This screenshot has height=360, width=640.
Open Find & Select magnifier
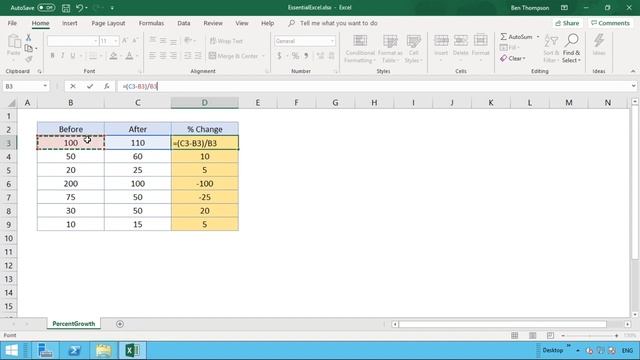571,49
